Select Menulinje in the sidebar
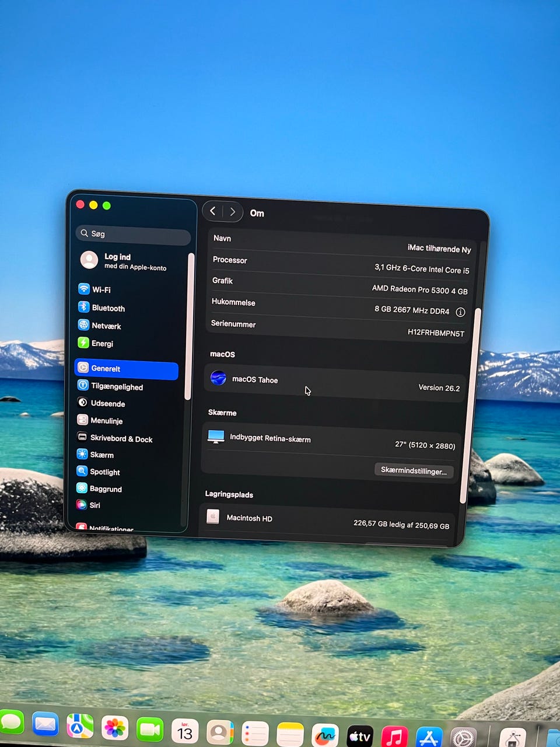 pyautogui.click(x=100, y=420)
